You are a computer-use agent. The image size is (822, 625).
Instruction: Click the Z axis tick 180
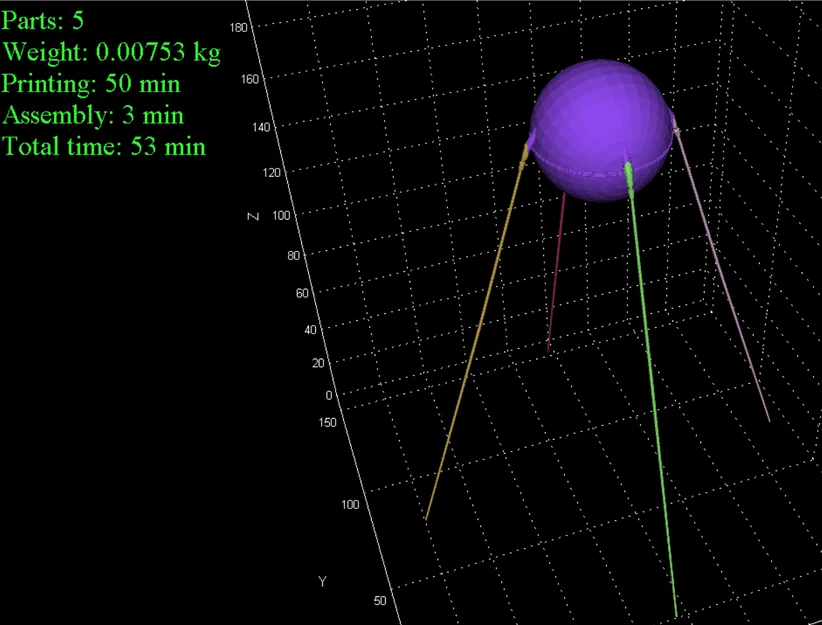(x=239, y=28)
